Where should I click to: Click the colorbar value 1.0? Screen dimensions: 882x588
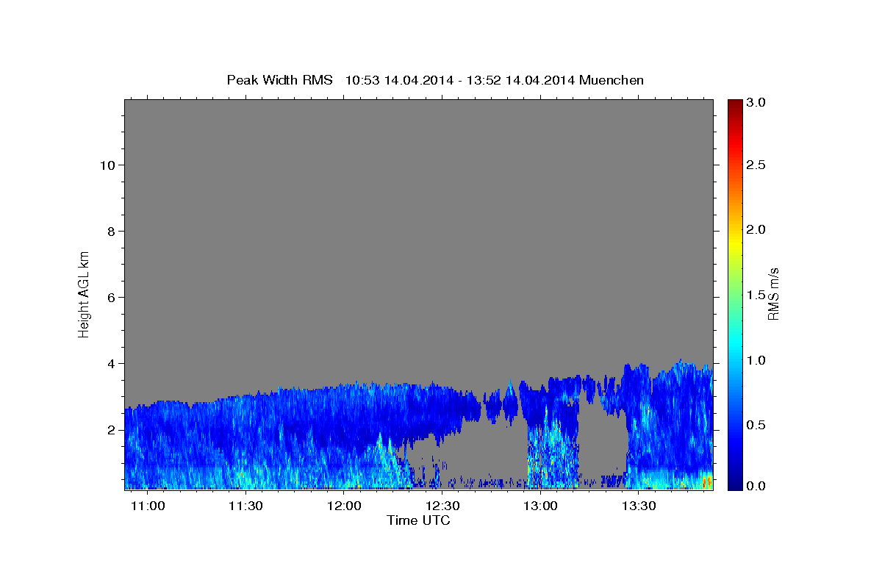756,361
